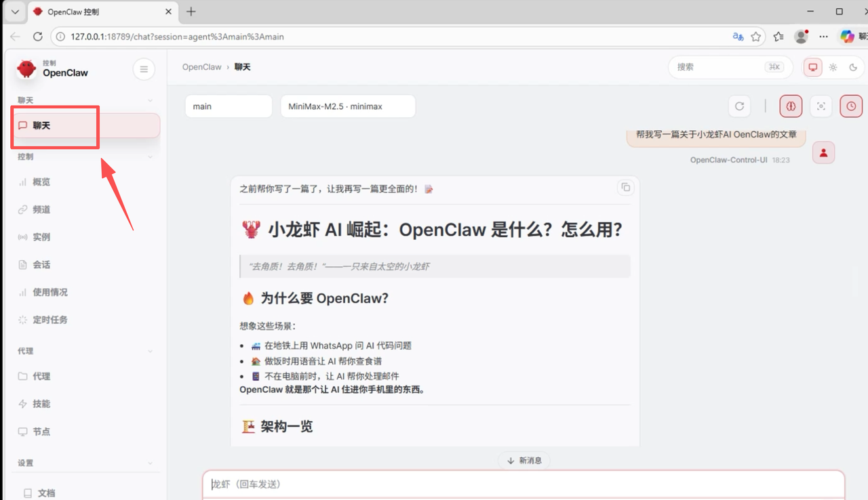Click the heading 小龙虾 AI 崛起

(432, 230)
